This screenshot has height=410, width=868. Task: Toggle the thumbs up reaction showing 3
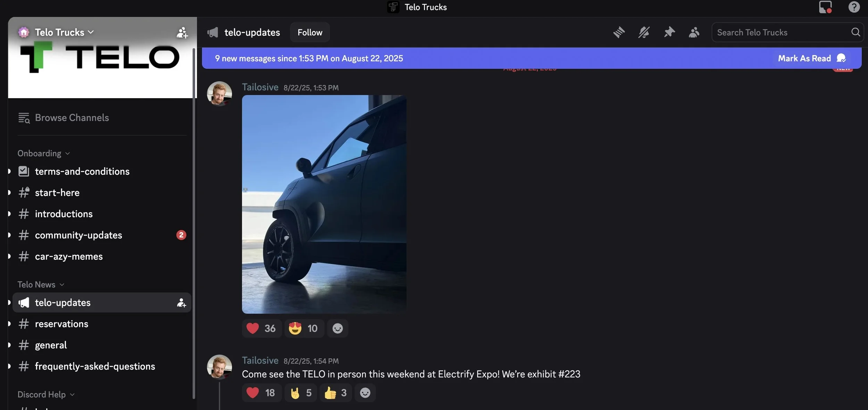[335, 393]
